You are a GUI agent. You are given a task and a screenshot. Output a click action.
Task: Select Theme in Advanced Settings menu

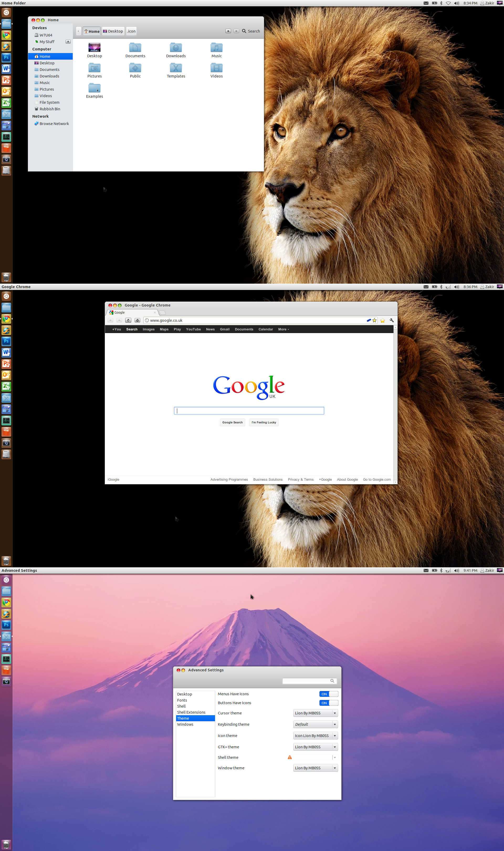click(183, 718)
